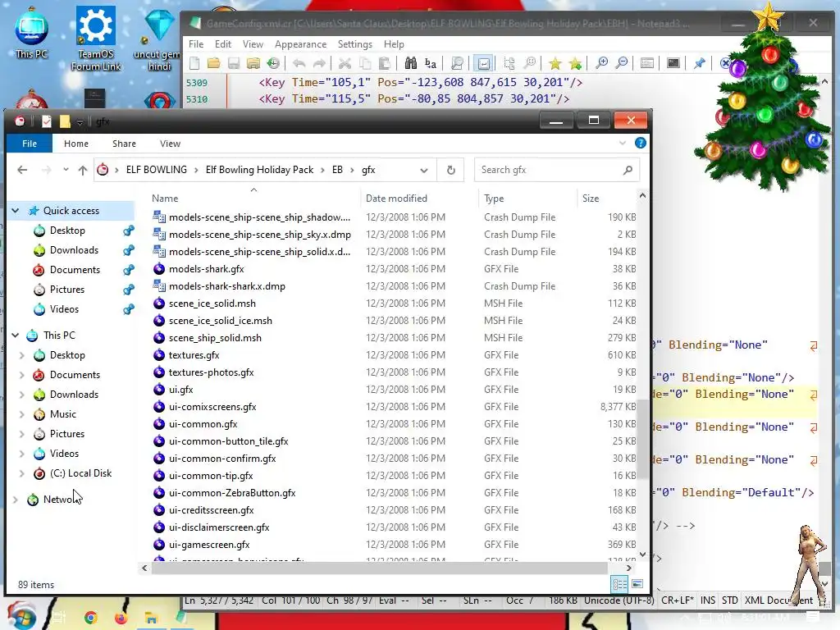Select Pictures under Quick access

pyautogui.click(x=67, y=290)
